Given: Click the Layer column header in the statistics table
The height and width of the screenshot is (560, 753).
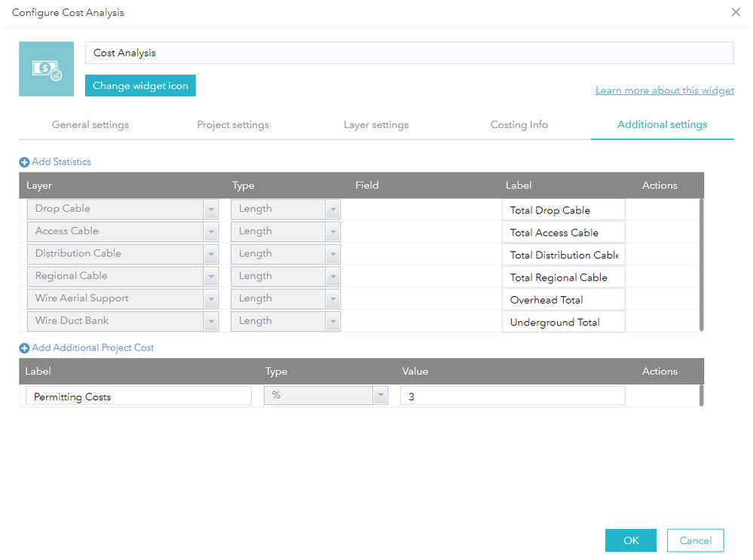Looking at the screenshot, I should (39, 185).
